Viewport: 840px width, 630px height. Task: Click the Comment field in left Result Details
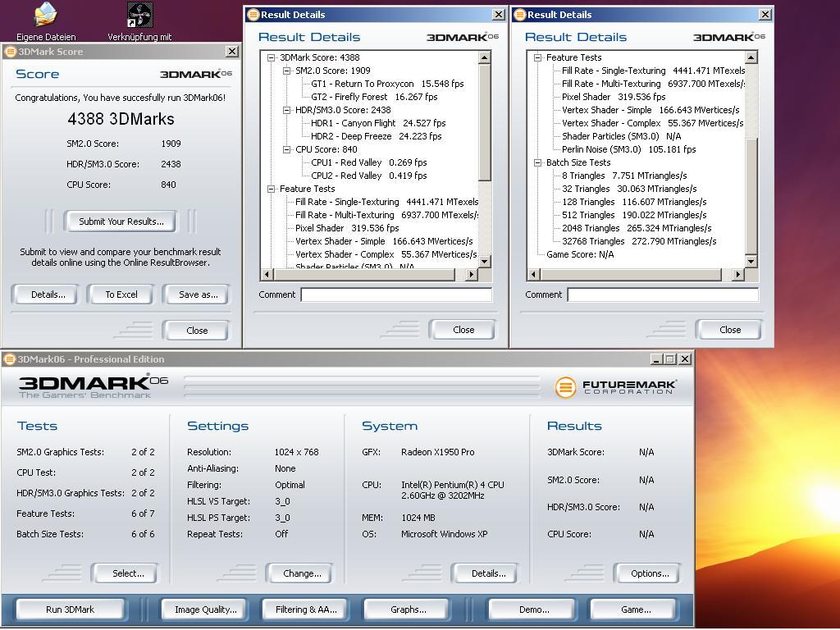pos(396,294)
